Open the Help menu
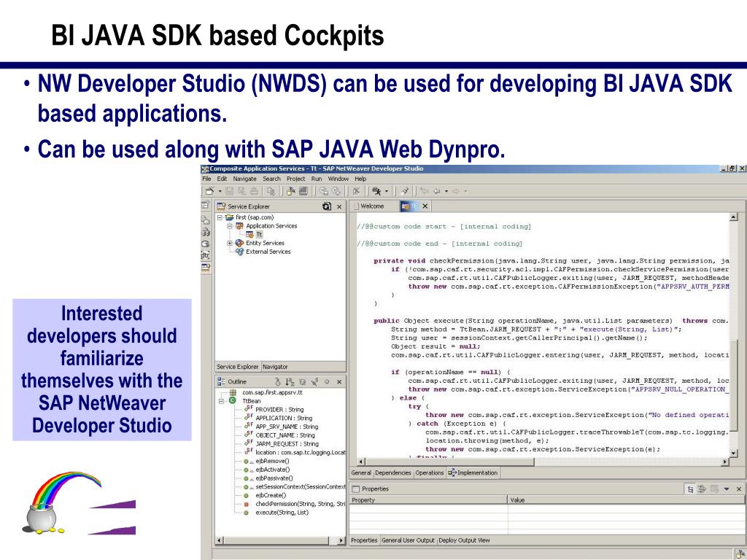Image resolution: width=747 pixels, height=560 pixels. coord(360,179)
